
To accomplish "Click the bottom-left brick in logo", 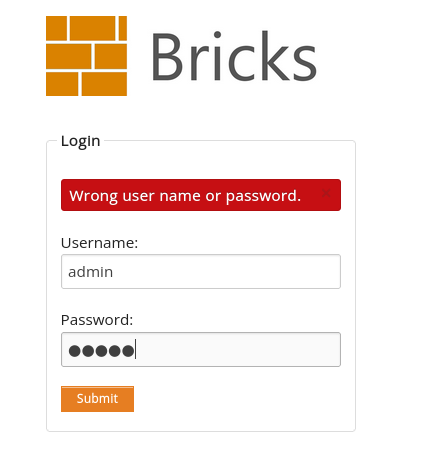I will click(x=62, y=84).
